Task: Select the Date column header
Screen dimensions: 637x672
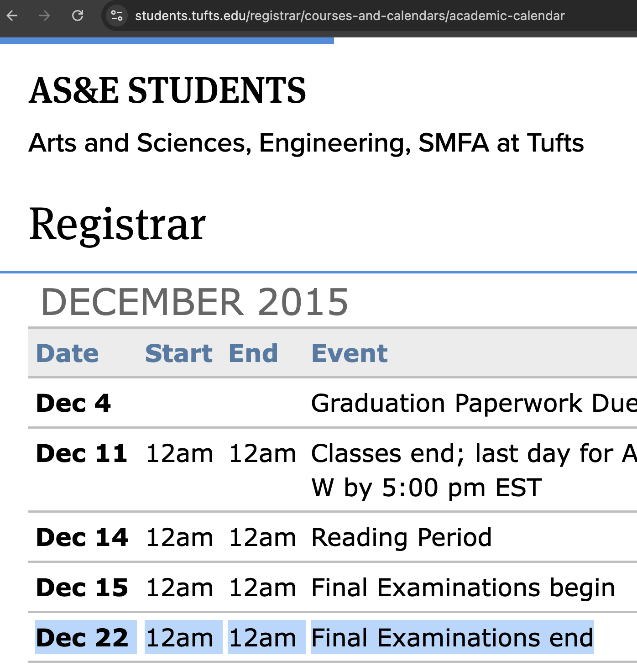Action: 67,353
